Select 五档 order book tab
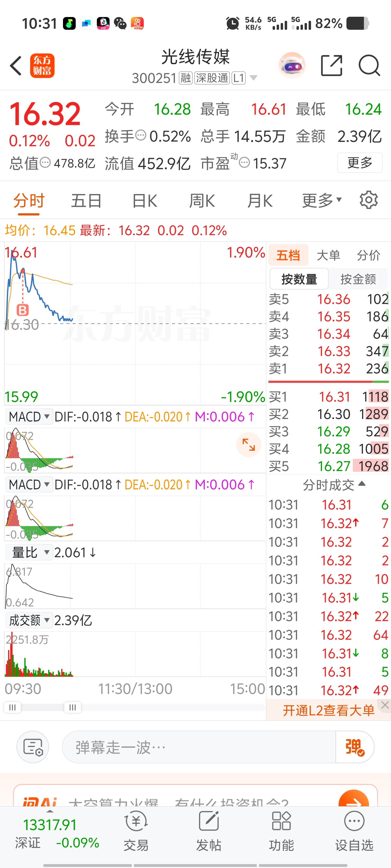This screenshot has width=391, height=868. coord(289,255)
